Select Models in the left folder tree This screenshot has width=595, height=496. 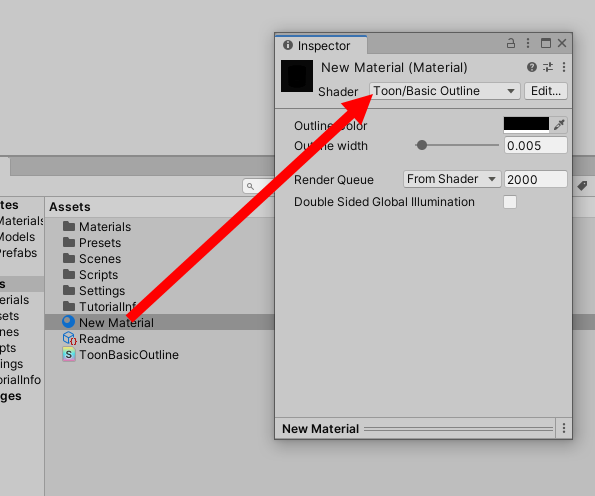(17, 237)
